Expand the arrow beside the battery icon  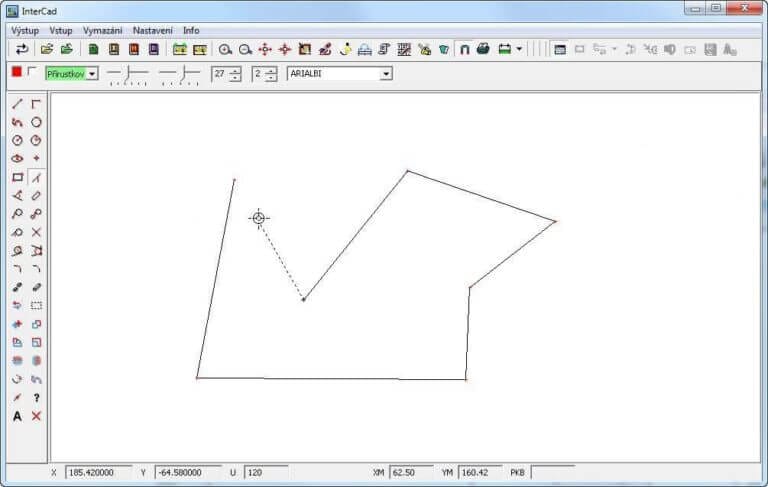pos(519,49)
